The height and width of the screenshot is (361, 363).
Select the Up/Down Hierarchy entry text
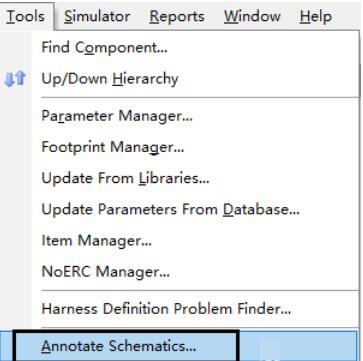[x=110, y=79]
